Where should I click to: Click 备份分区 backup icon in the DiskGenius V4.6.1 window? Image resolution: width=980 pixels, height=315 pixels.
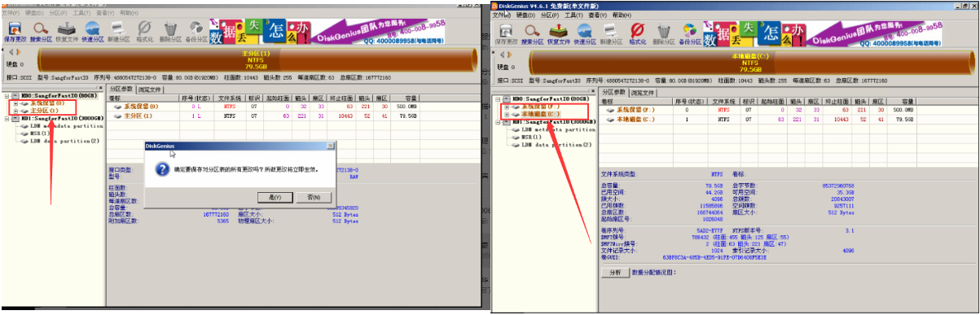pos(691,33)
